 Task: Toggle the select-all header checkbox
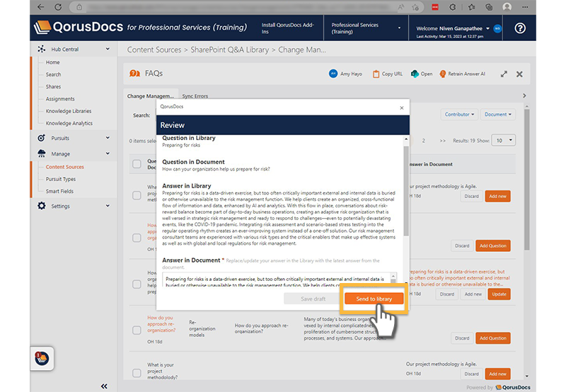(137, 164)
